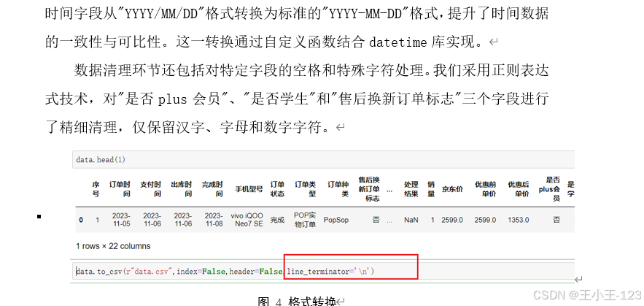Click 2599.0 under 优惠前单价
Screen dimensions: 644x306
point(485,220)
